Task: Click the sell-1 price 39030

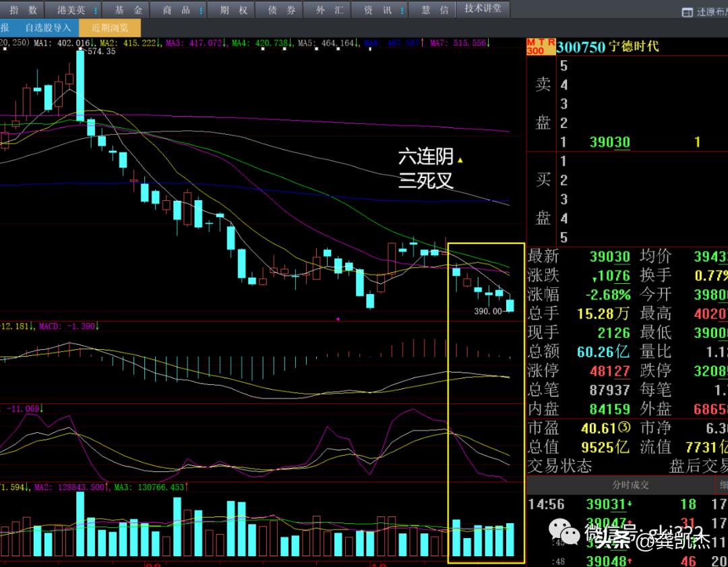Action: [x=609, y=142]
